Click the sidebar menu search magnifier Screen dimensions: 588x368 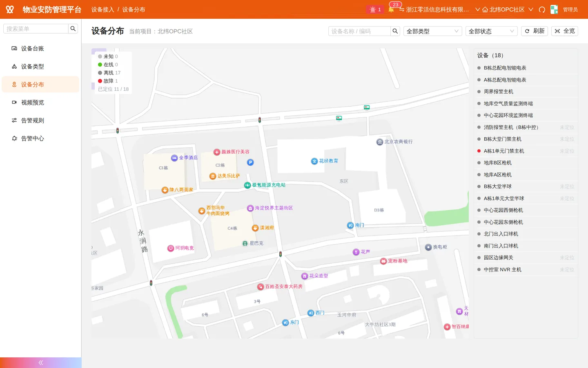click(x=73, y=29)
